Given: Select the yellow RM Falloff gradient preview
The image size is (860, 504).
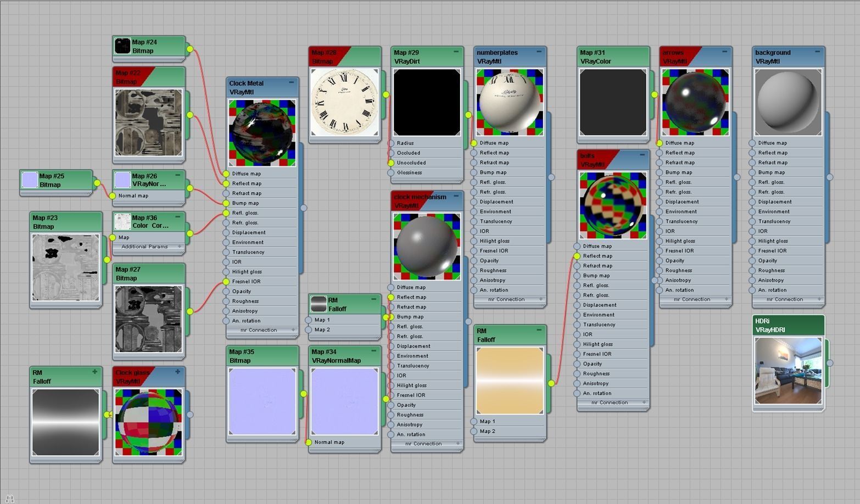Looking at the screenshot, I should click(510, 380).
